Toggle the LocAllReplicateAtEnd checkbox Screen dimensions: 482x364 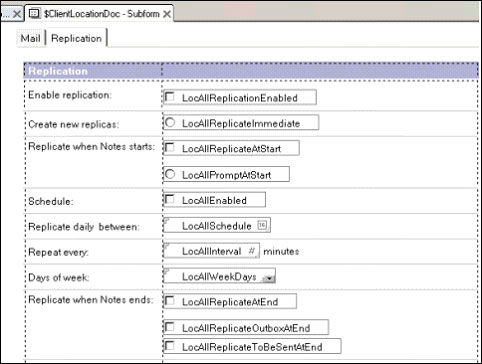tap(170, 301)
